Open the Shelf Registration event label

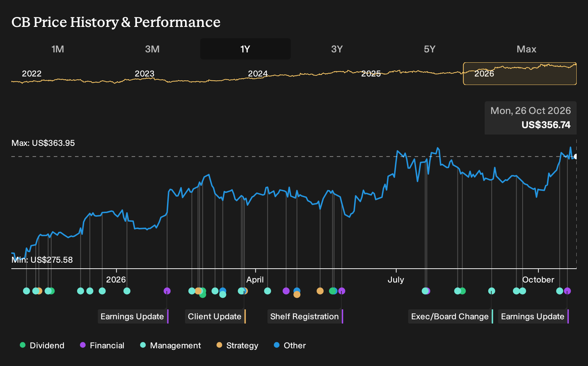305,316
